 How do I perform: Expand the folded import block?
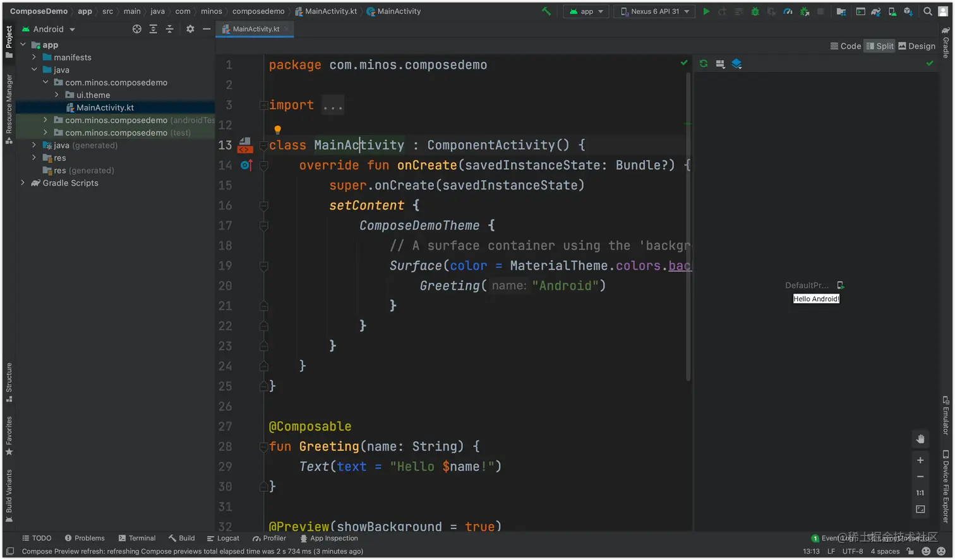point(264,105)
